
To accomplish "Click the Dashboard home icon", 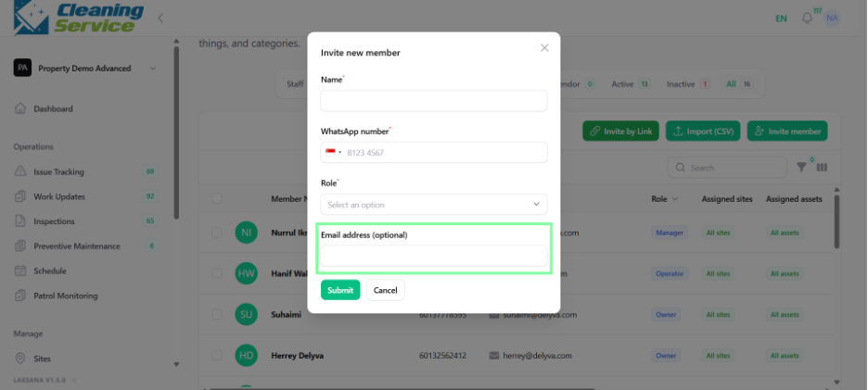I will (x=19, y=108).
